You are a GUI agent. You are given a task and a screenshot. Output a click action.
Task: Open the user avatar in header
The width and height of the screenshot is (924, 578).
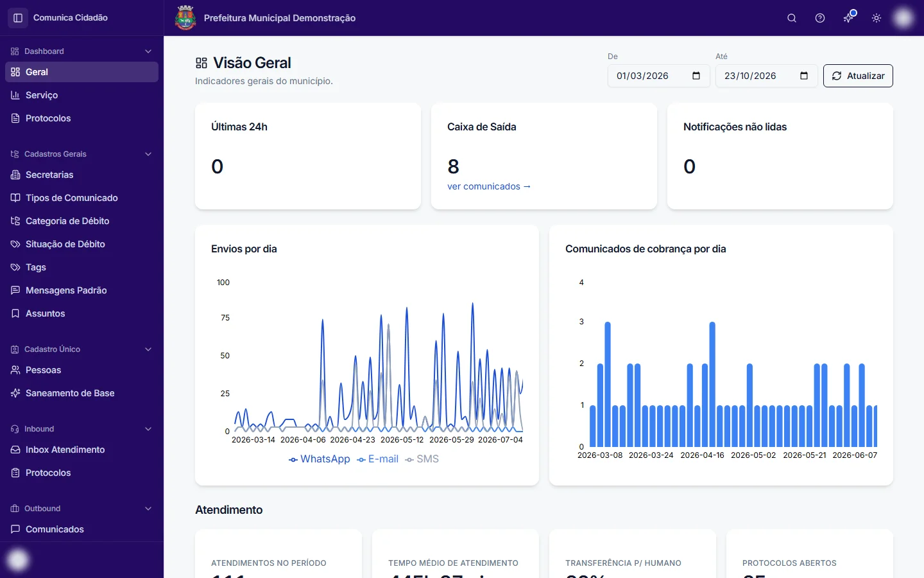pyautogui.click(x=903, y=18)
